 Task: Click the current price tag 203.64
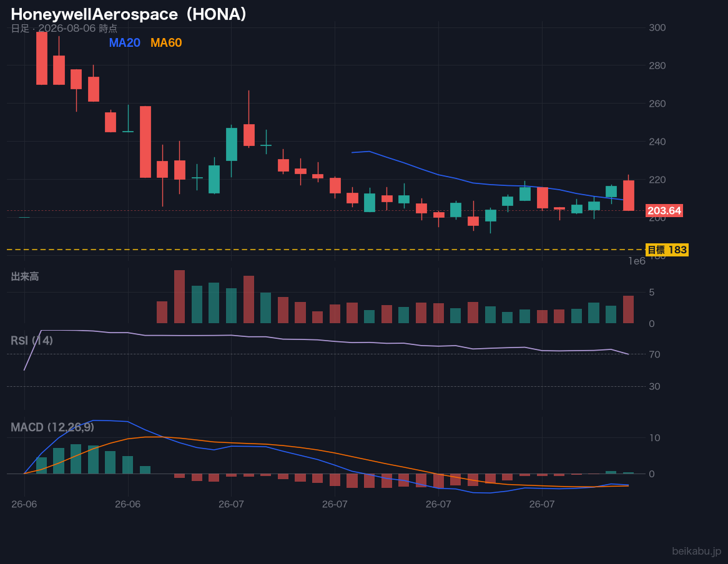pos(664,211)
